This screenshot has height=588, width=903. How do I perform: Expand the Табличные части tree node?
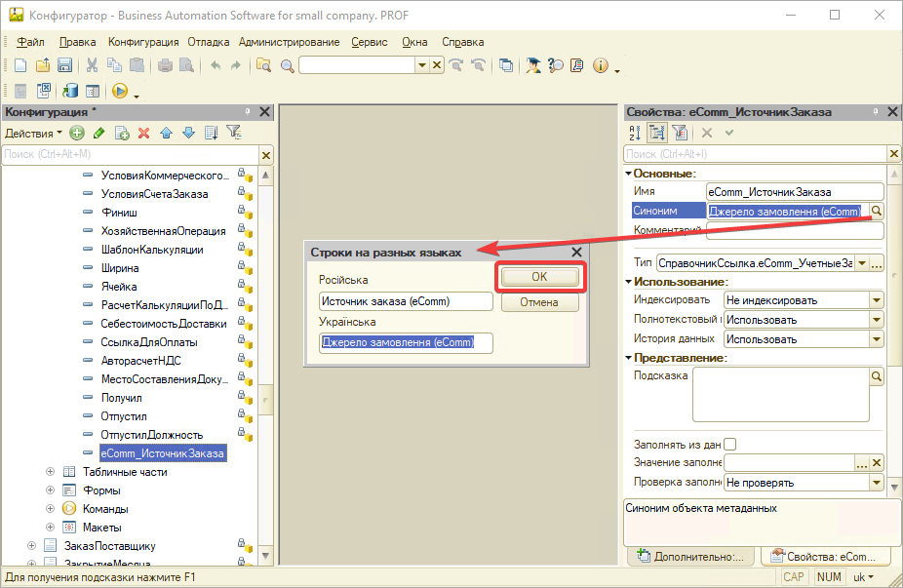pos(50,472)
